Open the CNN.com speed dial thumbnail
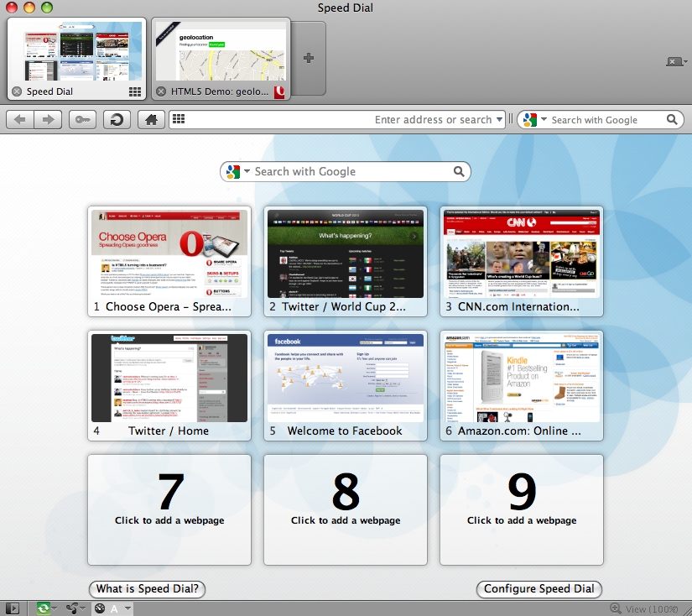 [521, 254]
